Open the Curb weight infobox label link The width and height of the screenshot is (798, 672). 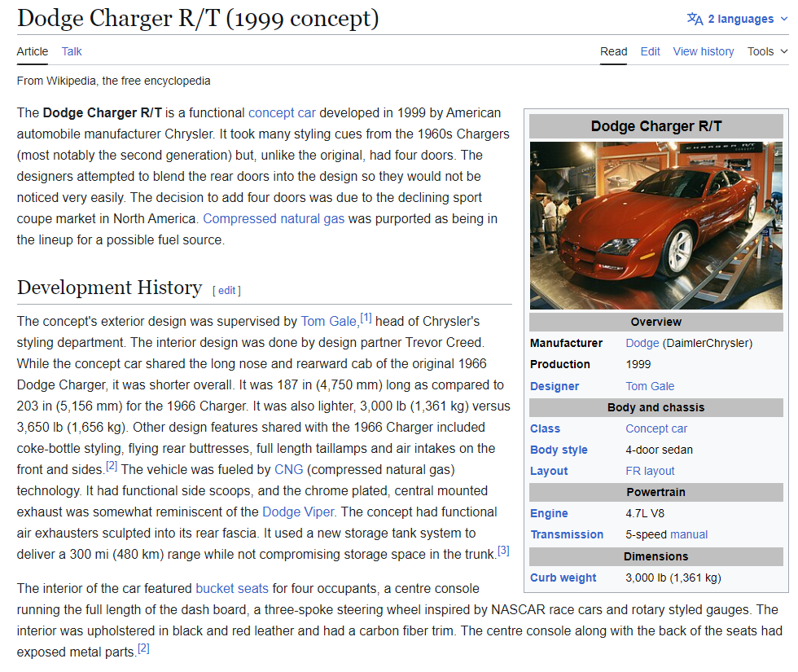(563, 578)
